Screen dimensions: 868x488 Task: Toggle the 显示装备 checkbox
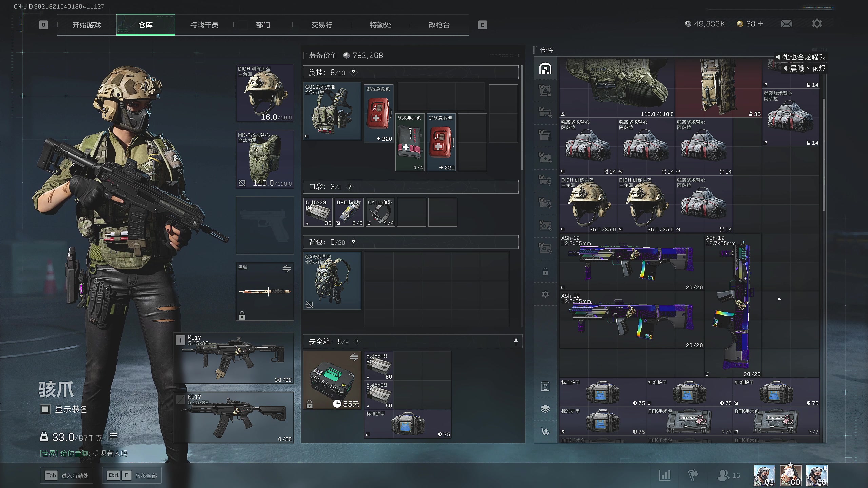45,409
